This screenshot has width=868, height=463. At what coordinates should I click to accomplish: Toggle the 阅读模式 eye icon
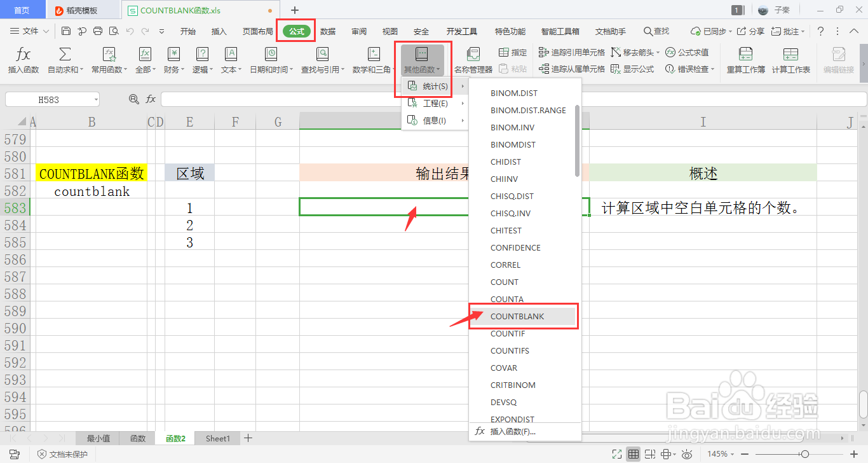686,453
